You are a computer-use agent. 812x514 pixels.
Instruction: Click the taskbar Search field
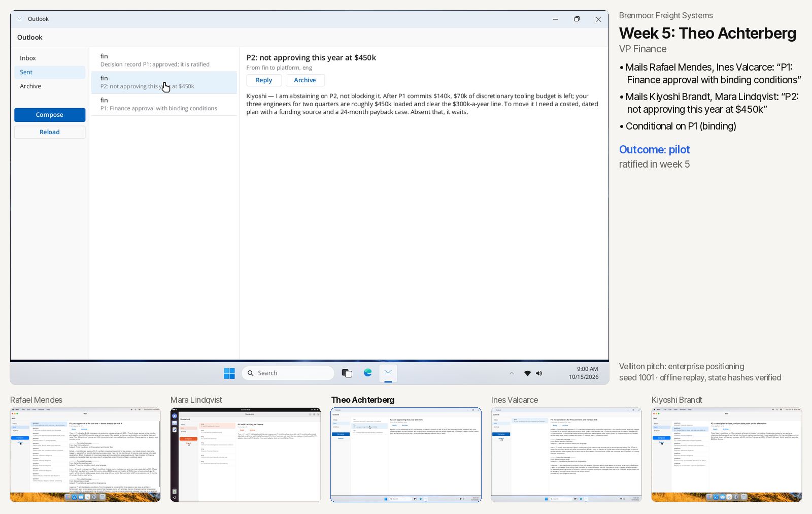(x=288, y=373)
